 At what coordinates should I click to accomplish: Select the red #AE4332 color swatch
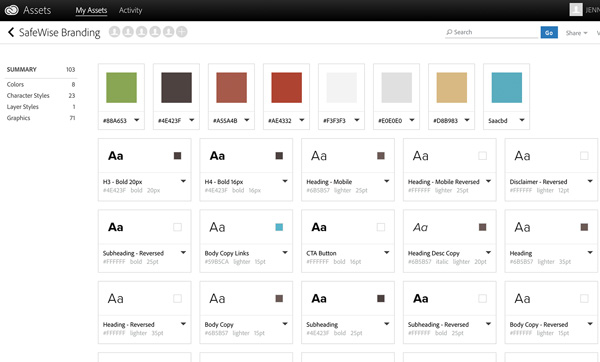tap(287, 88)
